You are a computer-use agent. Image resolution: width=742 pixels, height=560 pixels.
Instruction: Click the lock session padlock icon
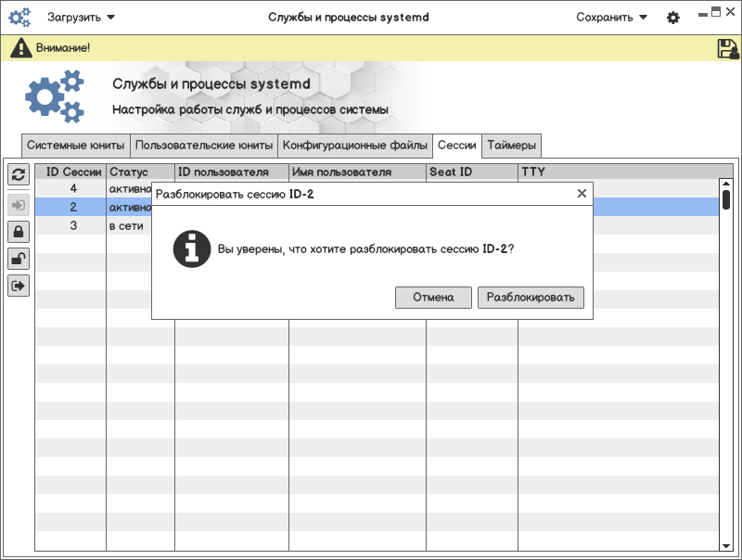(x=19, y=231)
